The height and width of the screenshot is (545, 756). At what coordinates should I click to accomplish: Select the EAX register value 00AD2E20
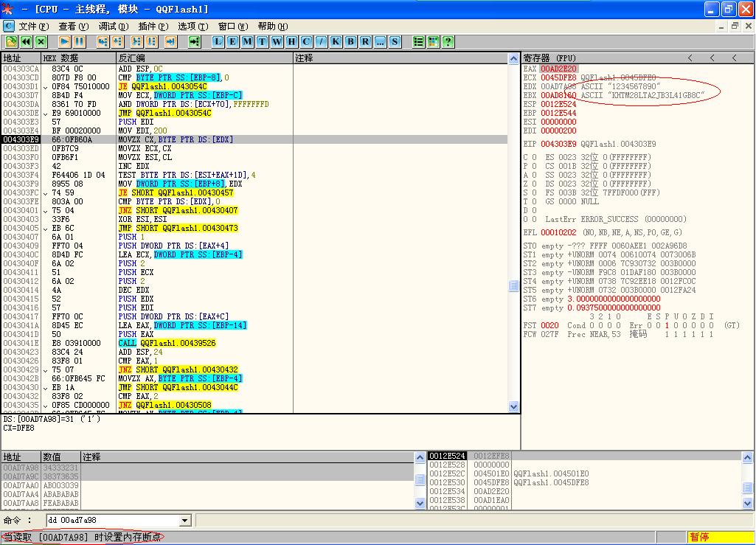[x=559, y=69]
